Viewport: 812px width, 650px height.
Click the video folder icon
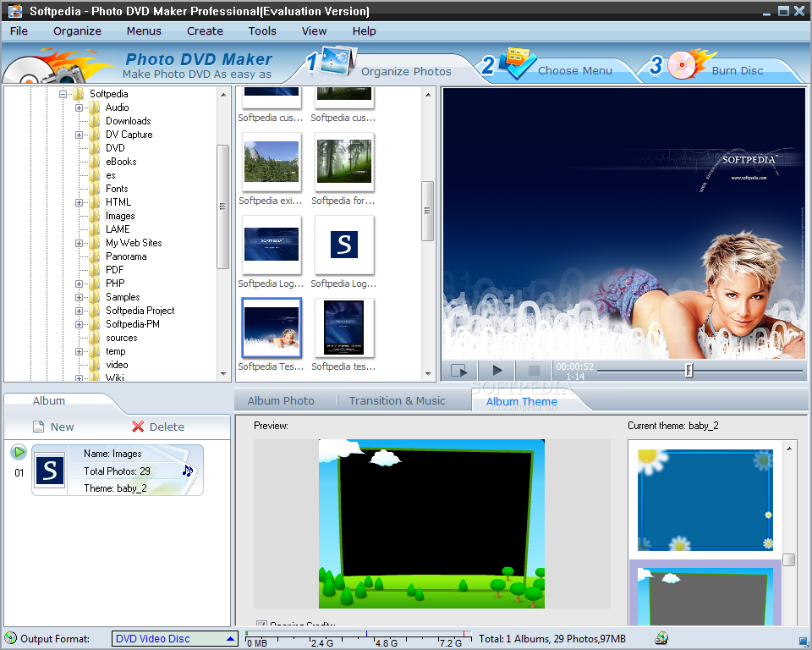pos(94,365)
